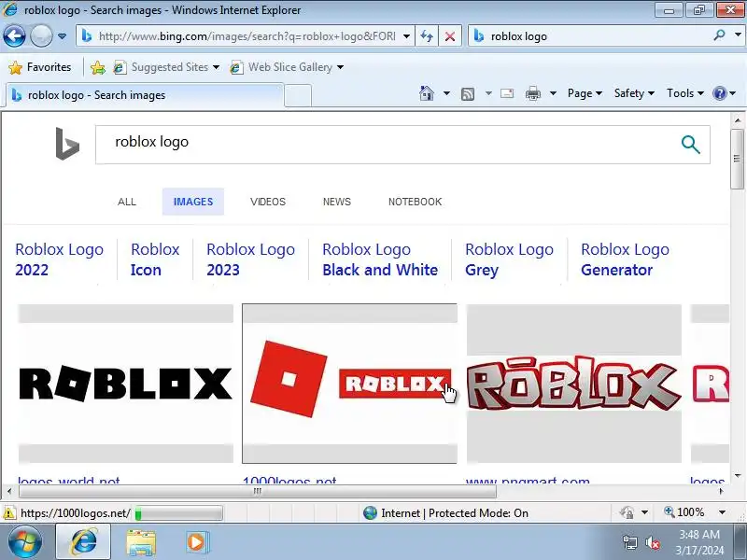This screenshot has height=560, width=747.
Task: Expand the address bar autocomplete dropdown
Action: click(x=406, y=36)
